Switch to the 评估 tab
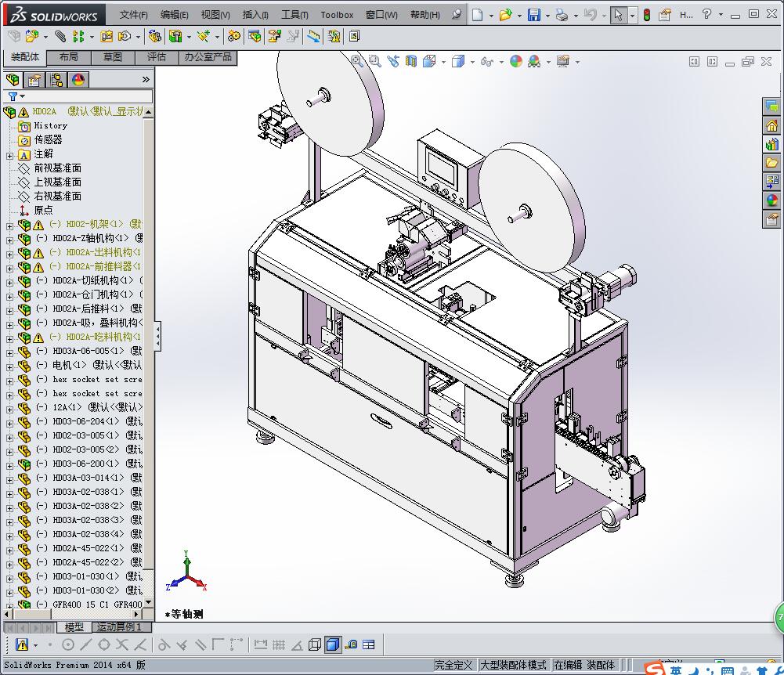Viewport: 784px width, 675px height. 157,57
